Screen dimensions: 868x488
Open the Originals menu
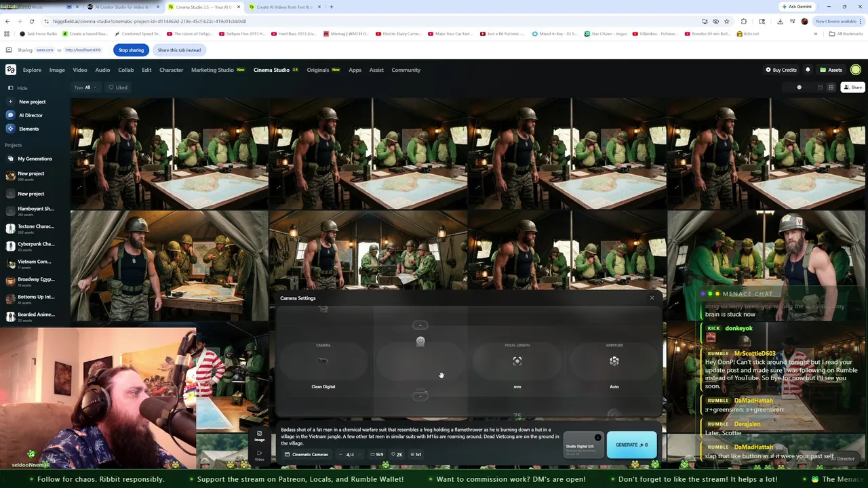point(323,70)
